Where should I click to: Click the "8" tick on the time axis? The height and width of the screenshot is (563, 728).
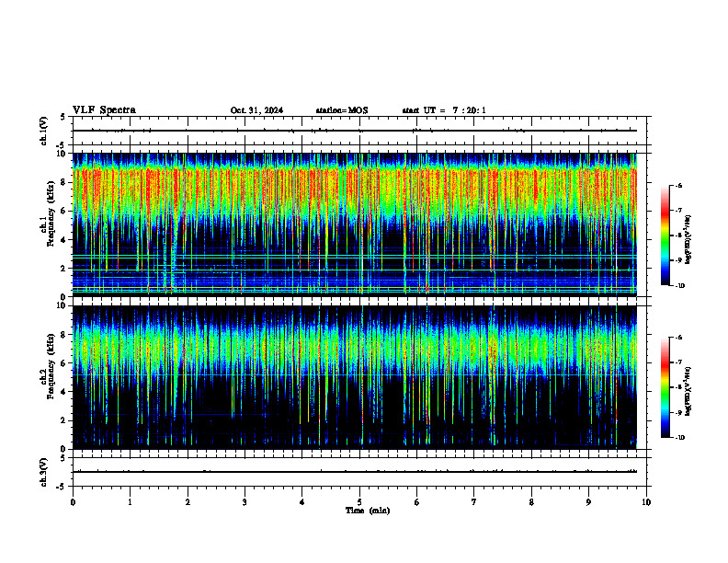click(531, 502)
